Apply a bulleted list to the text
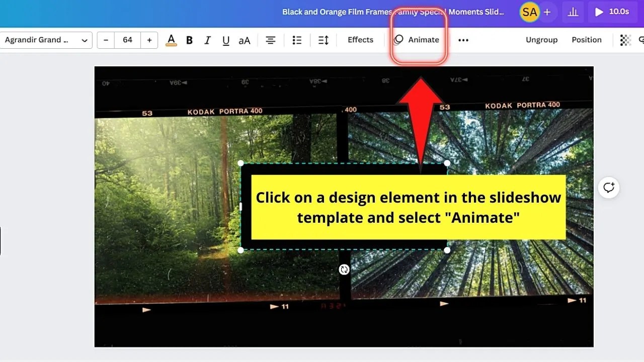Image resolution: width=644 pixels, height=362 pixels. click(x=297, y=40)
